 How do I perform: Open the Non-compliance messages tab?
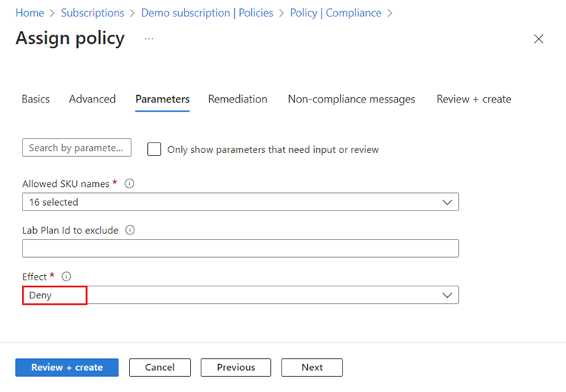[352, 100]
